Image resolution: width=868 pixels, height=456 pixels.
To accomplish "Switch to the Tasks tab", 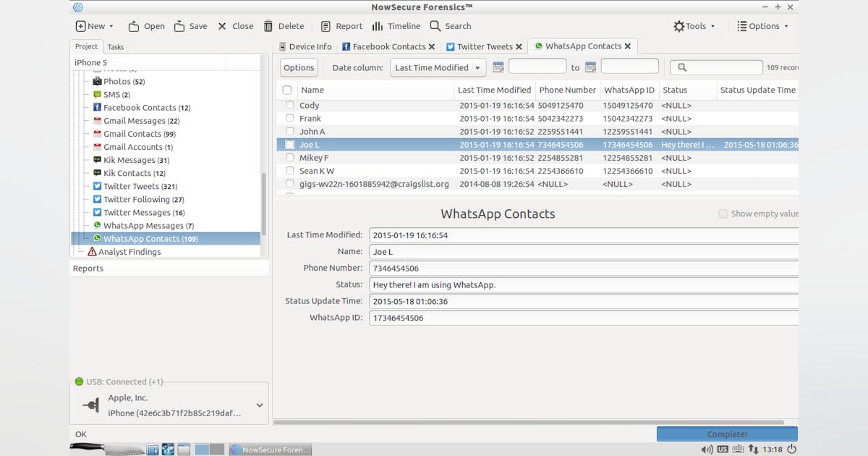I will pyautogui.click(x=116, y=47).
